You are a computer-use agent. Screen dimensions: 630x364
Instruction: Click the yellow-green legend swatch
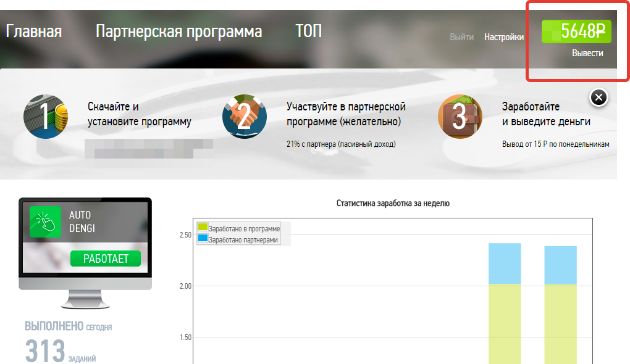click(x=203, y=228)
